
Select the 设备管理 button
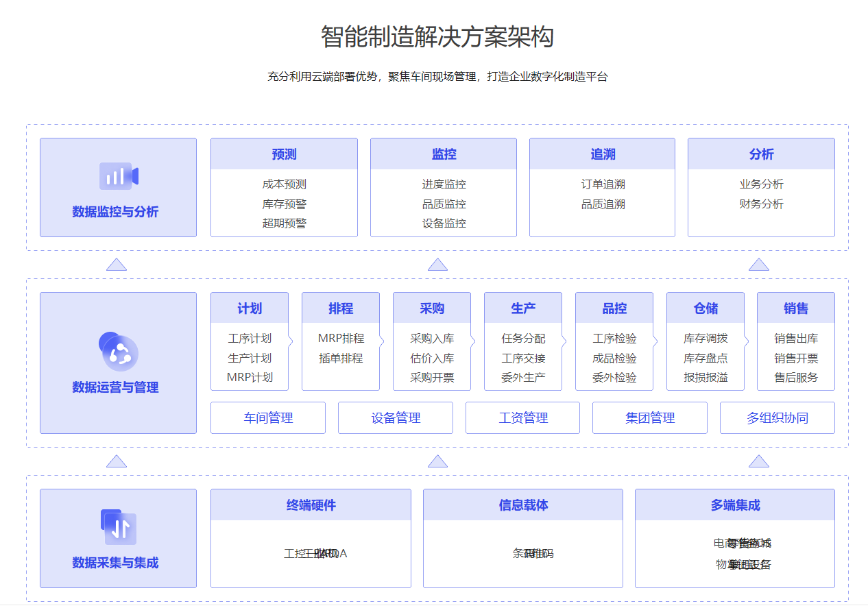(396, 417)
